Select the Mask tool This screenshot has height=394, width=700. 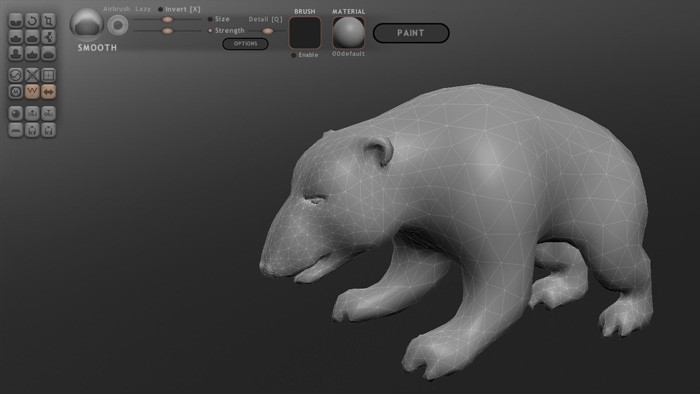pos(16,91)
